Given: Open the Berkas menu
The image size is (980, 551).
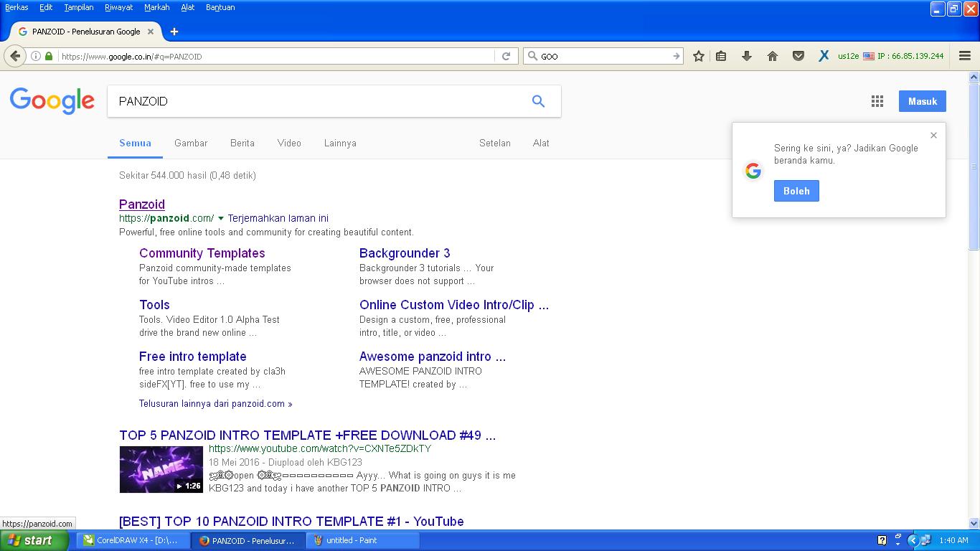Looking at the screenshot, I should point(17,7).
